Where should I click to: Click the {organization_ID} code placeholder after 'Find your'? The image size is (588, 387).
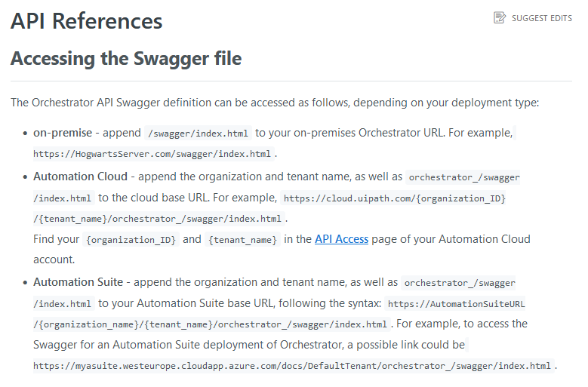[131, 240]
